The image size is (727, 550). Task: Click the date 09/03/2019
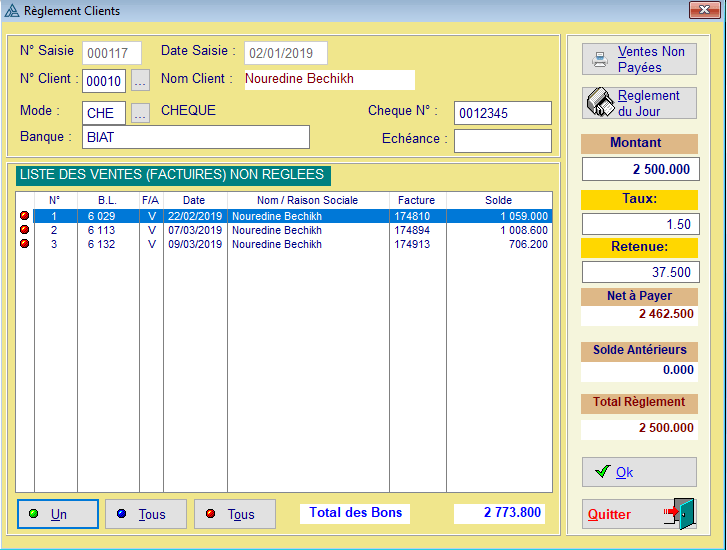tap(195, 244)
